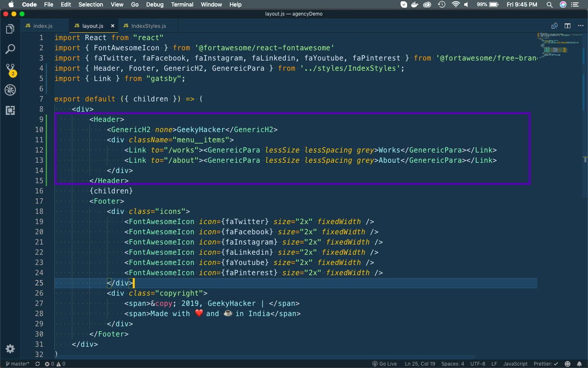Open the Docker whale menu bar icon
Viewport: 588px width, 368px height.
coord(415,4)
